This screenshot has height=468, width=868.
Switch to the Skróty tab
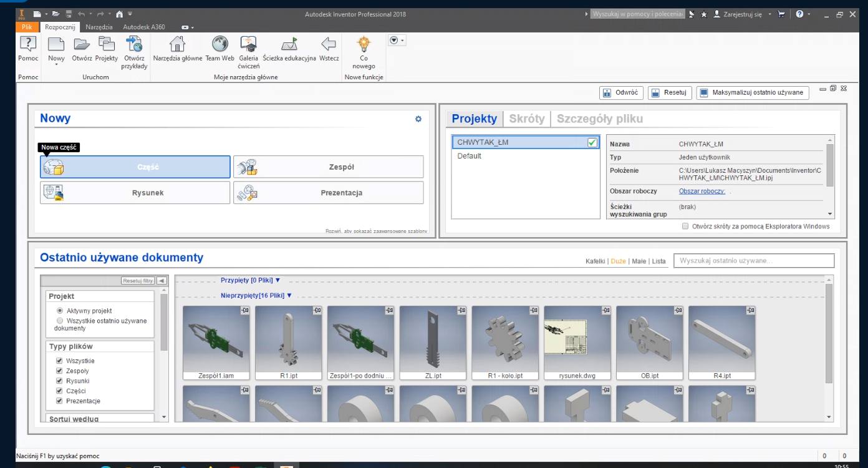pos(527,119)
